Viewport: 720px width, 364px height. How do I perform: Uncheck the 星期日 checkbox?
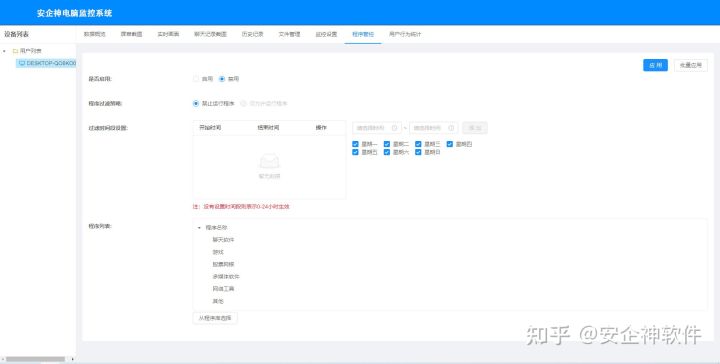(x=418, y=152)
